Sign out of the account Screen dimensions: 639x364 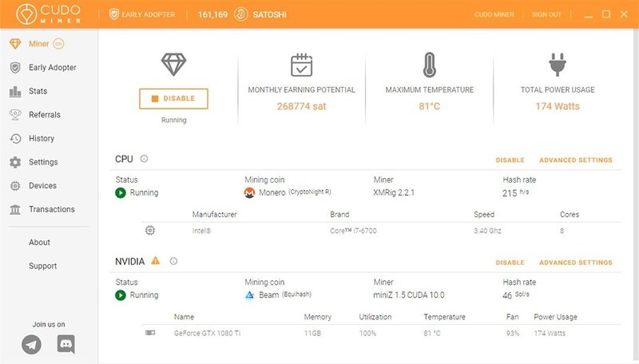point(546,14)
